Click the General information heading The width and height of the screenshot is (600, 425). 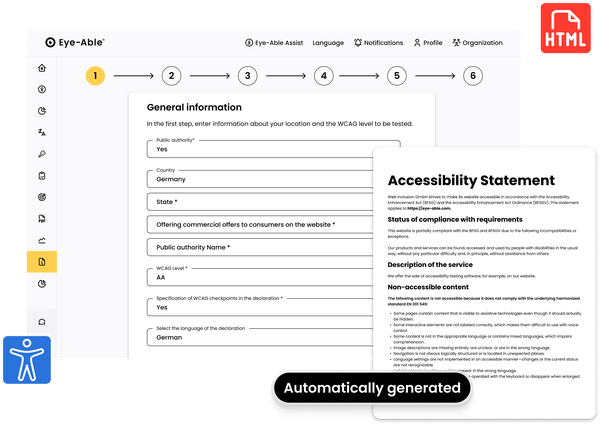coord(194,107)
